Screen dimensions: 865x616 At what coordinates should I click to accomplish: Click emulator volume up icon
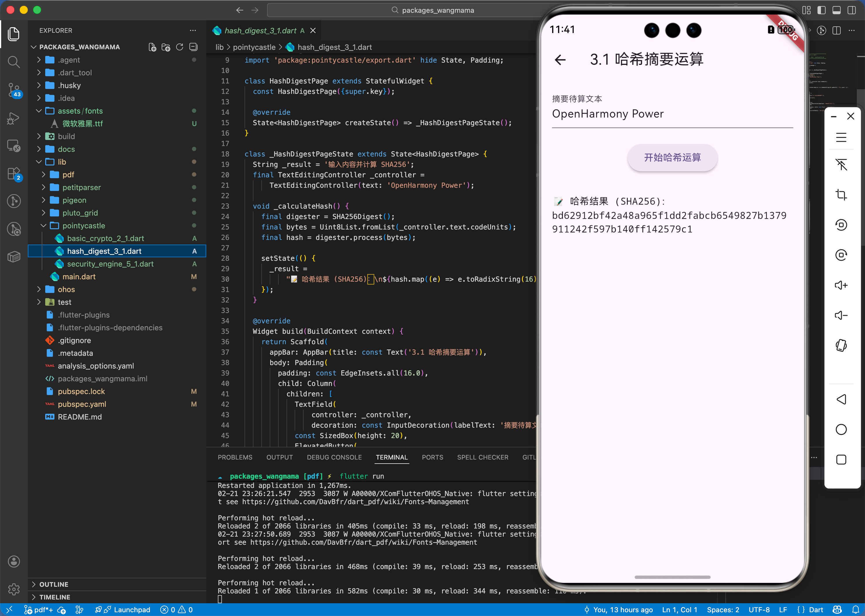click(x=841, y=285)
